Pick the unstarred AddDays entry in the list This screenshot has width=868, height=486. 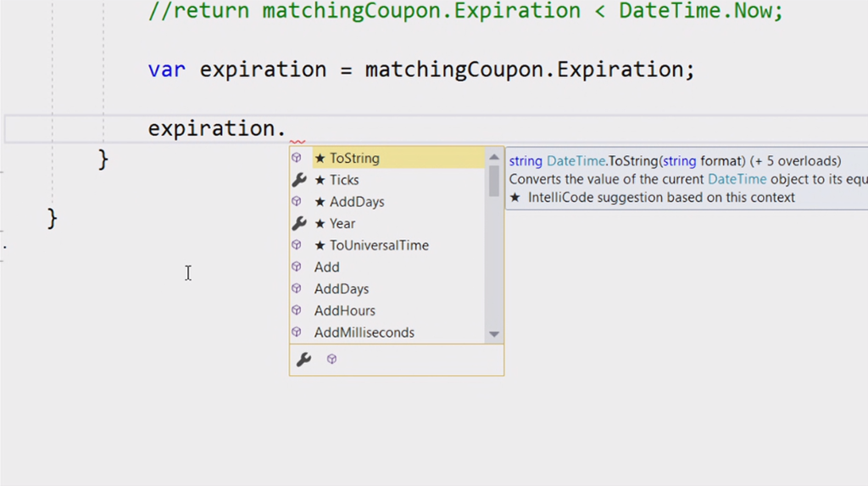click(341, 289)
